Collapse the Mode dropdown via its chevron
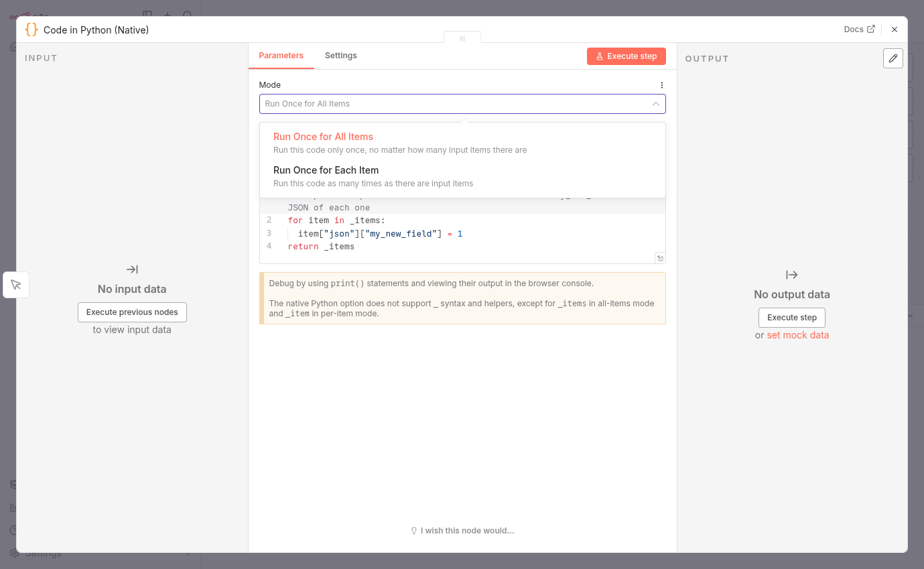This screenshot has height=569, width=924. tap(656, 104)
